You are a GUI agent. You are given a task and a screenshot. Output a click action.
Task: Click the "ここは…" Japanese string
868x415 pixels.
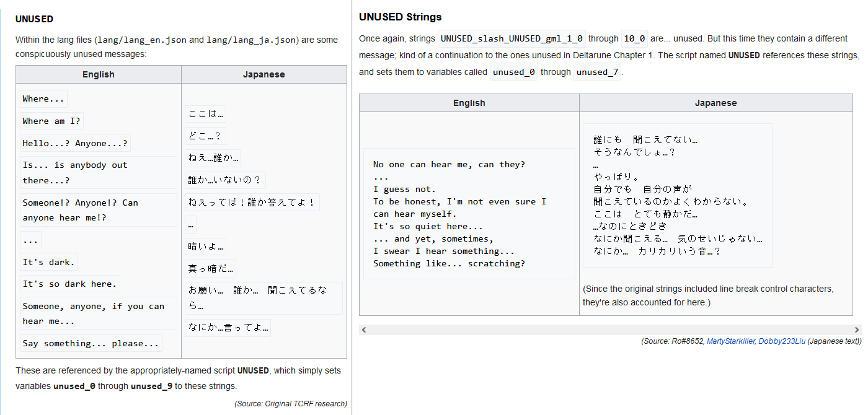[206, 113]
